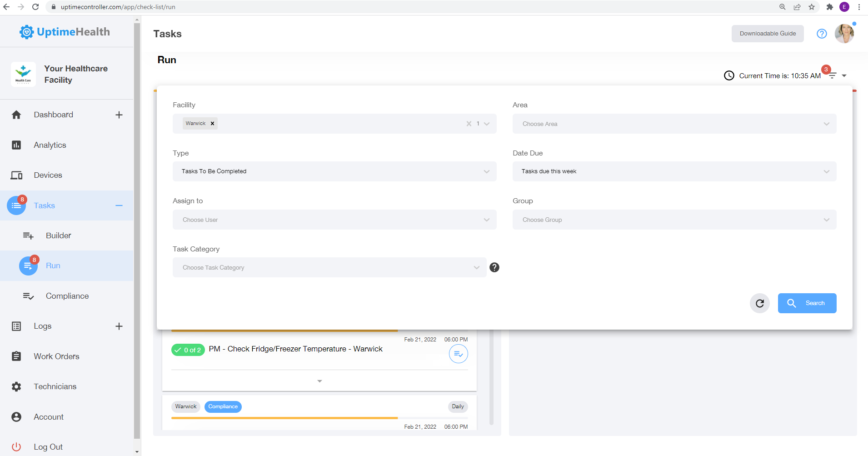Click the browser share page icon

(x=797, y=7)
